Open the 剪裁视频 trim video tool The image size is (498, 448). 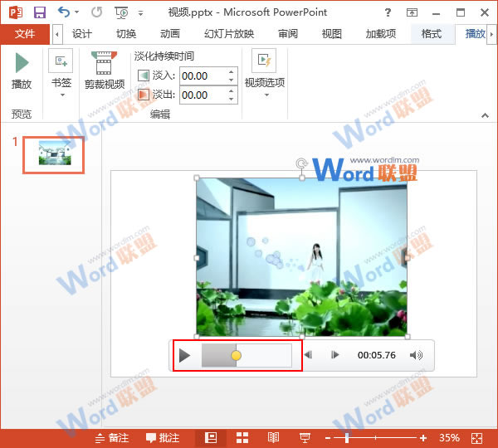click(x=105, y=71)
